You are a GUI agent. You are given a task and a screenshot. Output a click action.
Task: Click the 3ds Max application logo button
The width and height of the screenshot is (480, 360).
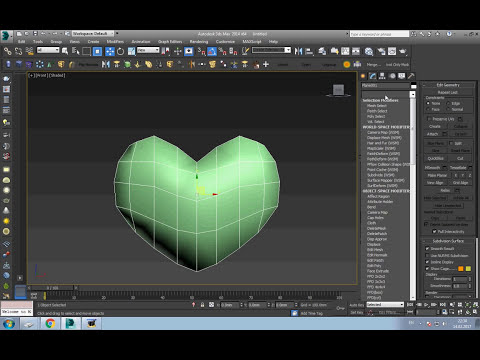6,35
